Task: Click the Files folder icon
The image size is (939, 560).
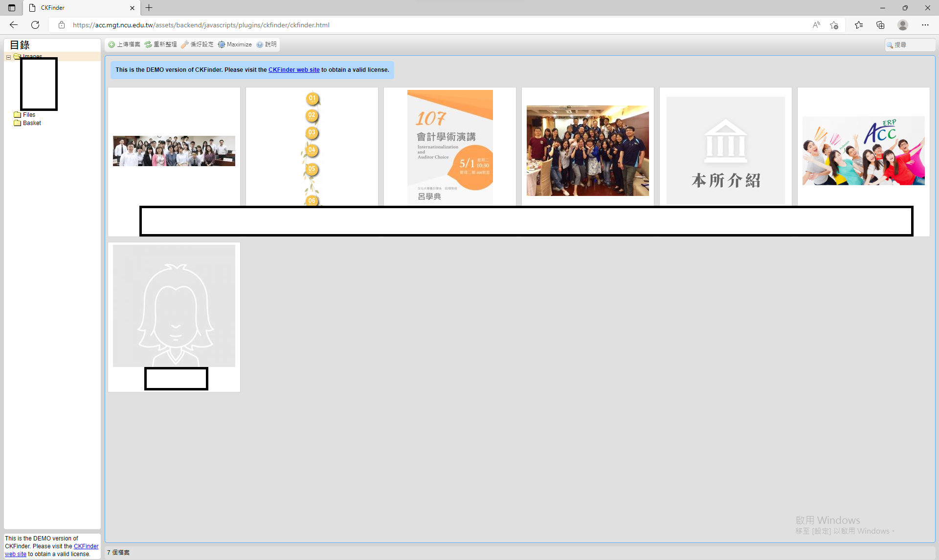Action: [18, 115]
